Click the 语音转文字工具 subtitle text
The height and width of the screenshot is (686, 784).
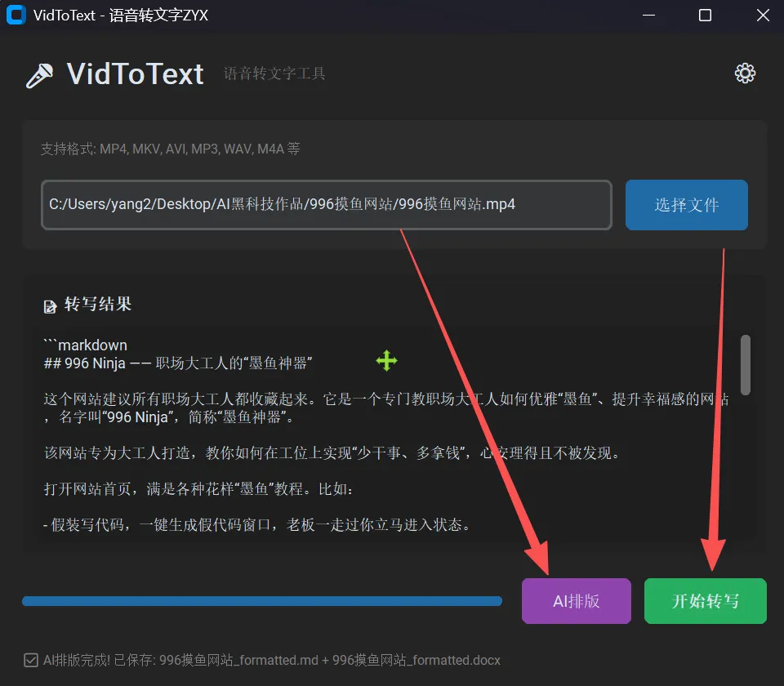coord(274,73)
